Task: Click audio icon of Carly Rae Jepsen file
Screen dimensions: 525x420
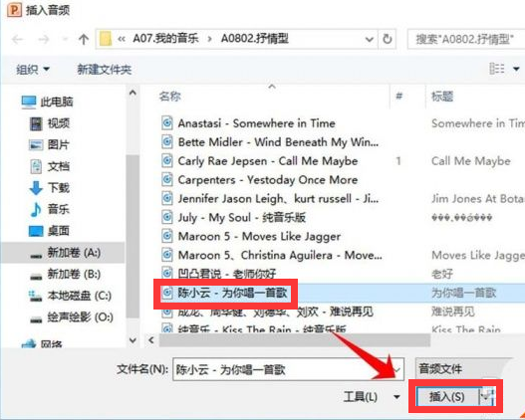Action: pyautogui.click(x=167, y=161)
